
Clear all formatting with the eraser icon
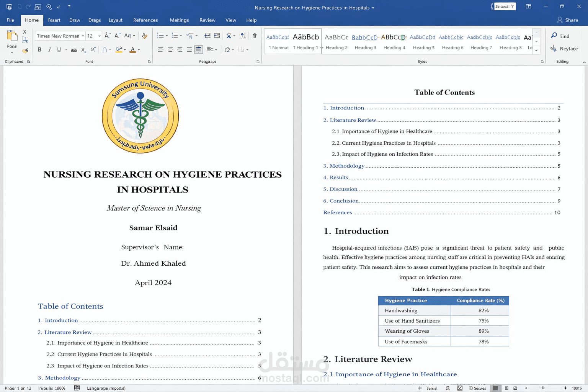click(x=145, y=36)
